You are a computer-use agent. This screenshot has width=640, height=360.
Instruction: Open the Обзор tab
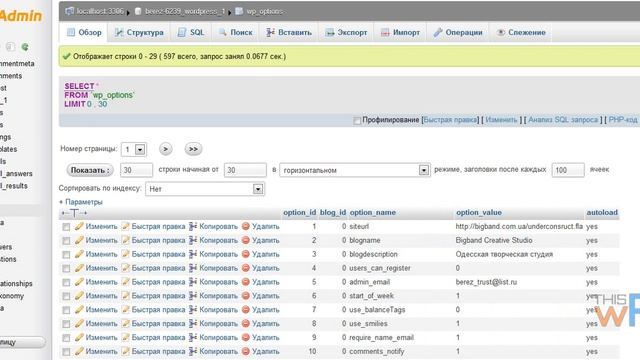(x=84, y=32)
